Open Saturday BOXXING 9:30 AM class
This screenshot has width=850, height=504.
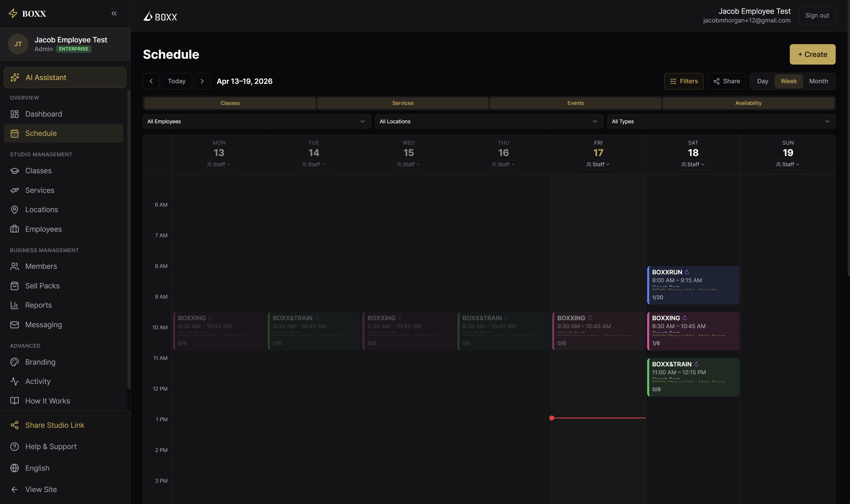click(693, 331)
